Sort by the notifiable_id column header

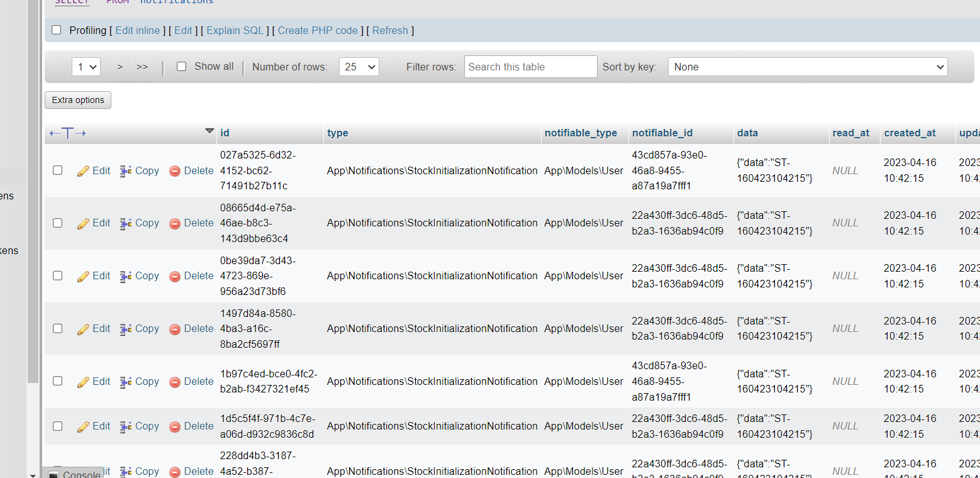662,133
